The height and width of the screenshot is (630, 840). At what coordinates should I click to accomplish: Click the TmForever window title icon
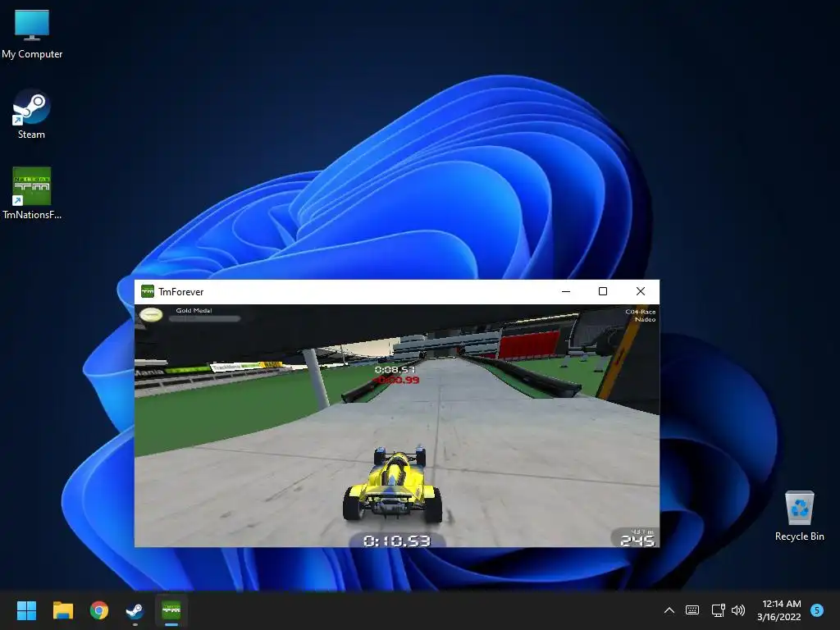[x=148, y=291]
